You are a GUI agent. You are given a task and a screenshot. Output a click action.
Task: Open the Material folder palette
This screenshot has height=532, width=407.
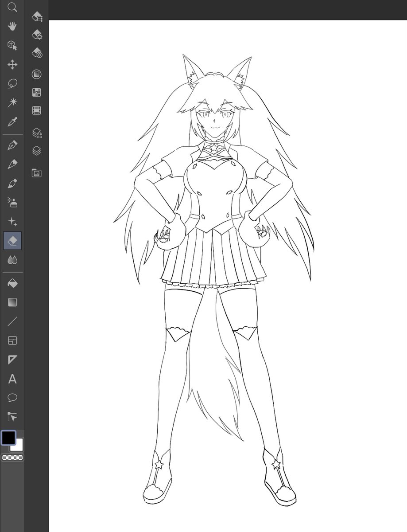pos(37,173)
